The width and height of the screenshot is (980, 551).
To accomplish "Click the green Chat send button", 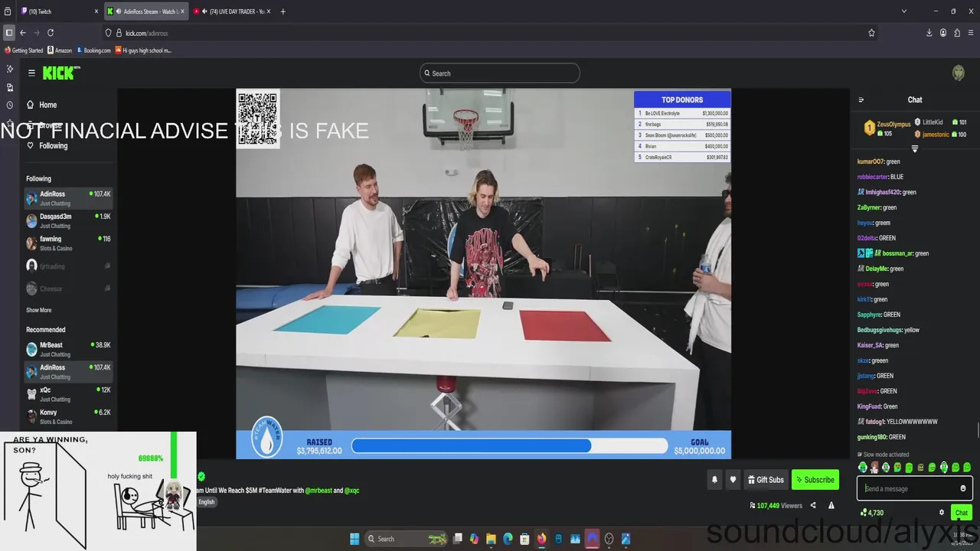I will click(x=962, y=513).
